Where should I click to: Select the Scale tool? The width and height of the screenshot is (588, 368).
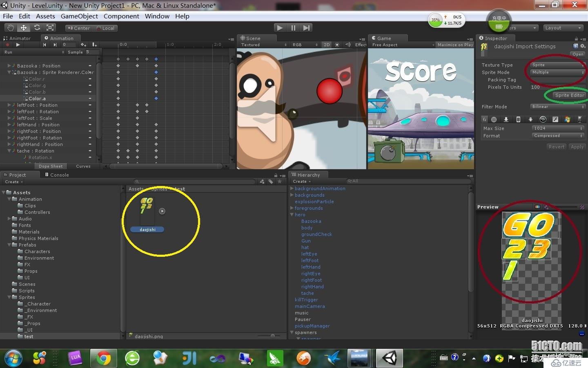(50, 28)
